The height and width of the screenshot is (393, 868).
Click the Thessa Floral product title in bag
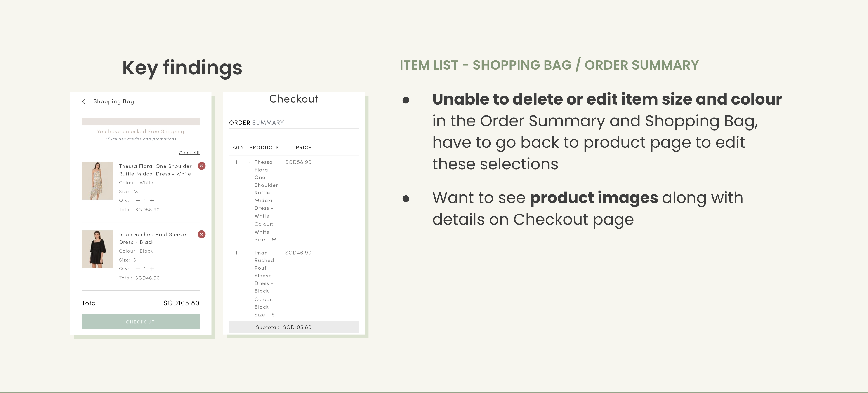point(155,170)
